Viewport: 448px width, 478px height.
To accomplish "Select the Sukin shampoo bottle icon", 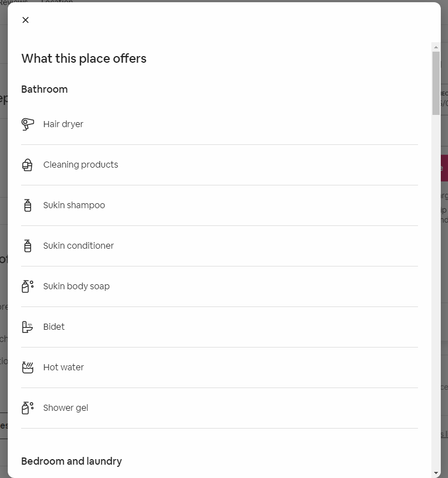I will (x=28, y=205).
